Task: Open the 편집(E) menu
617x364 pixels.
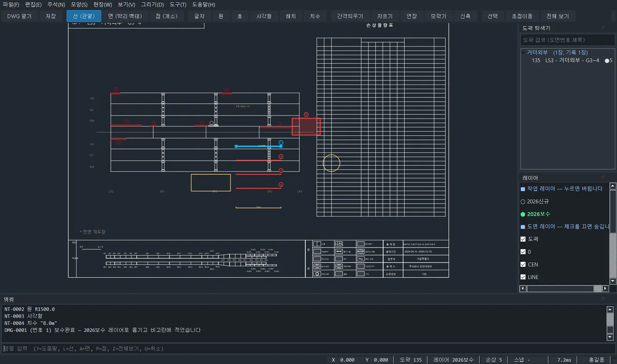Action: [x=33, y=5]
